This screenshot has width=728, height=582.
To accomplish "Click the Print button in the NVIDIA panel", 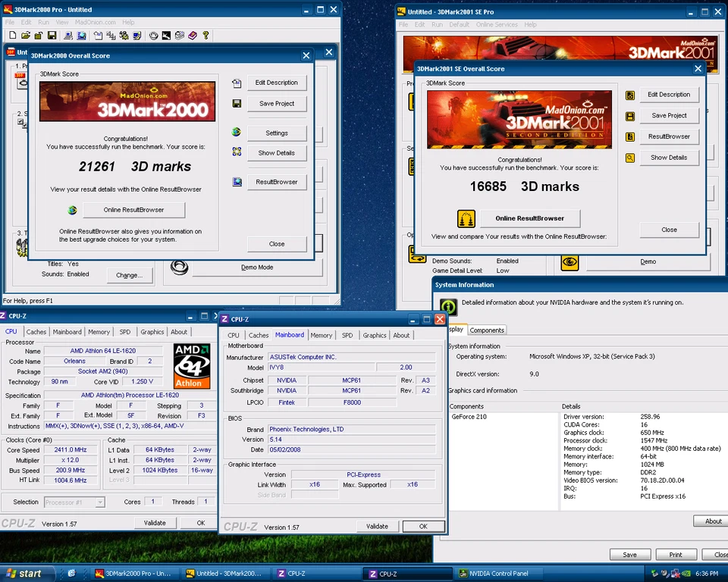I will [676, 554].
